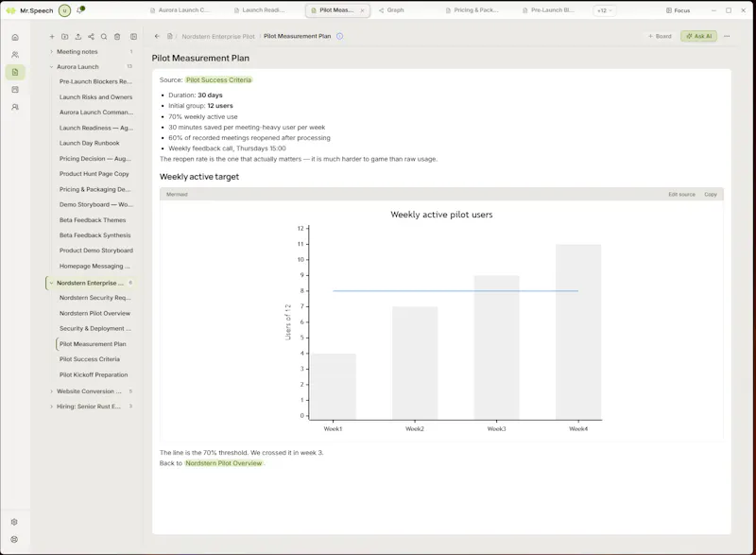Open Security & Deployment note

click(95, 328)
